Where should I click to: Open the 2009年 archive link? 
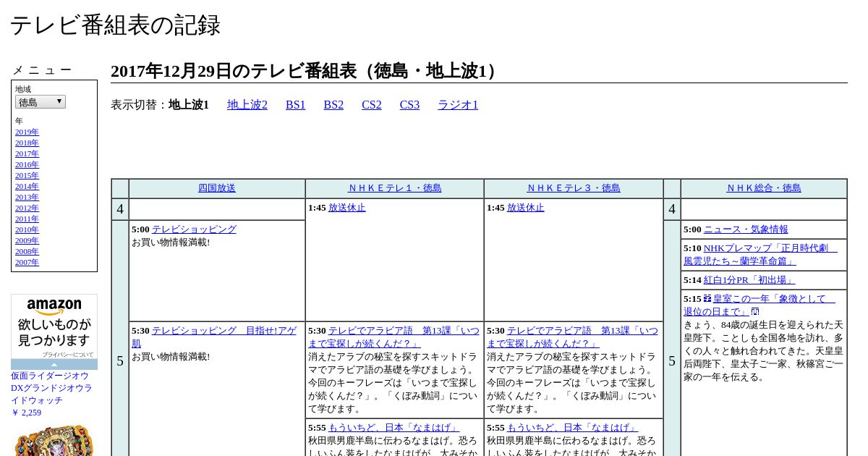coord(27,240)
